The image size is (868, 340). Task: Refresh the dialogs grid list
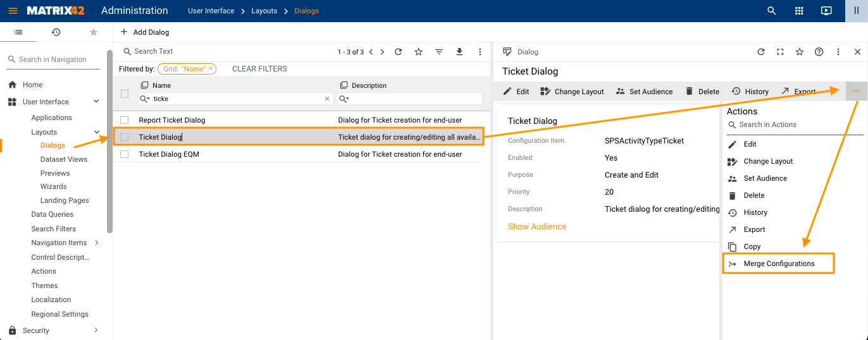tap(398, 52)
